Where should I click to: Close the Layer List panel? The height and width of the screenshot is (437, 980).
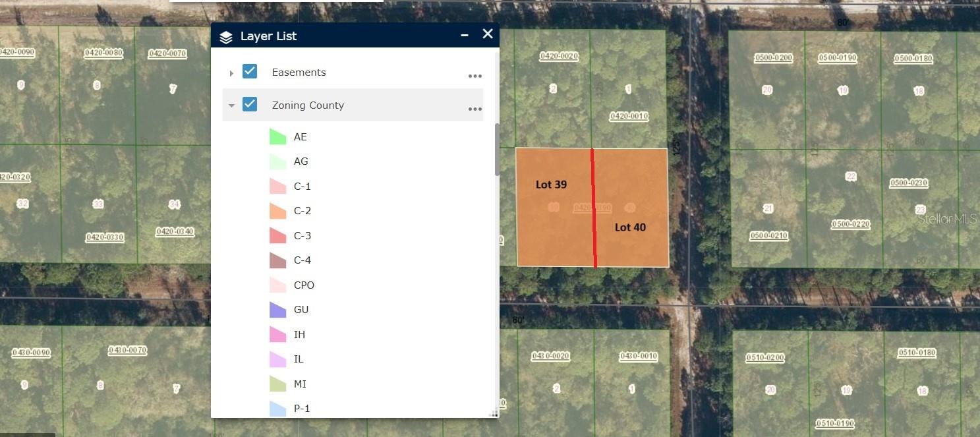pos(488,34)
